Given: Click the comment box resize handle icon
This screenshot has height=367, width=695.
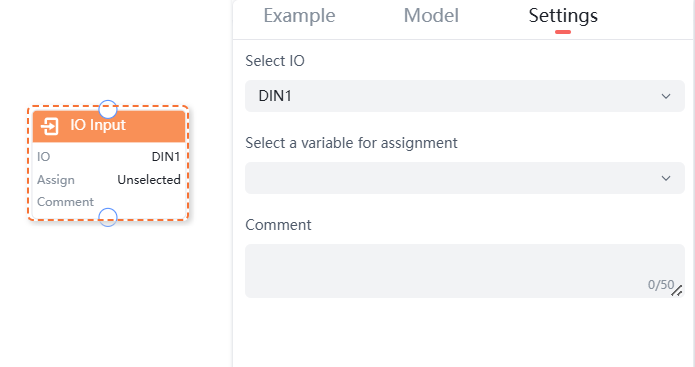Looking at the screenshot, I should (676, 291).
